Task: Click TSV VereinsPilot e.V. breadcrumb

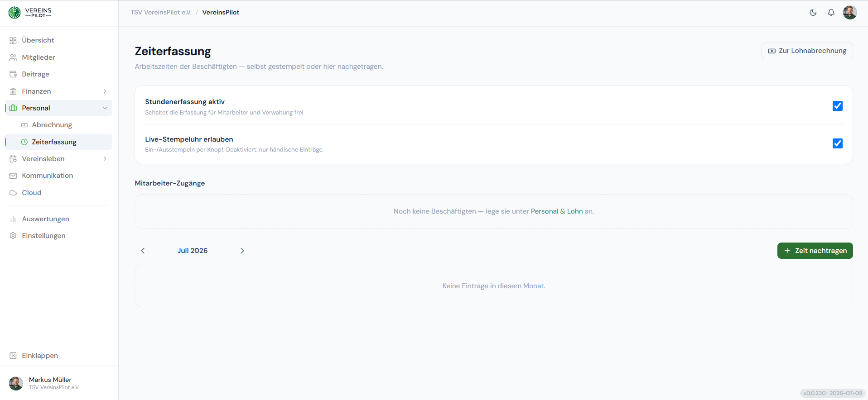Action: coord(161,12)
